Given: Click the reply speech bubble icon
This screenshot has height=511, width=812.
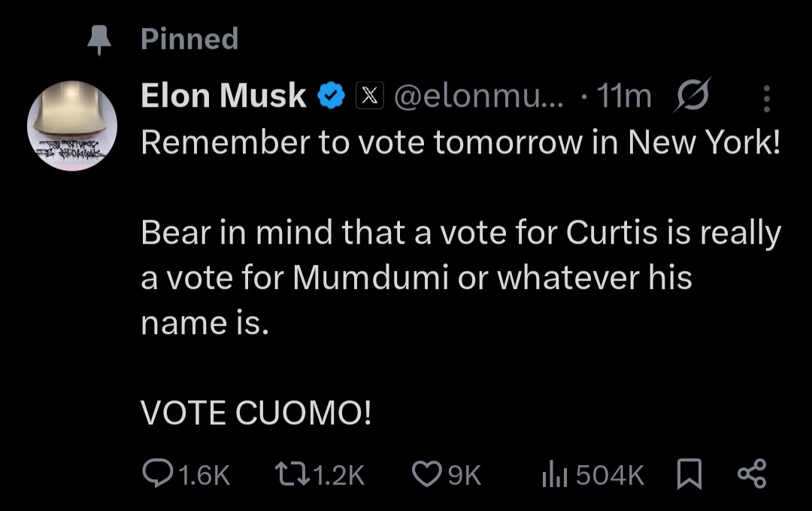Looking at the screenshot, I should click(x=156, y=474).
